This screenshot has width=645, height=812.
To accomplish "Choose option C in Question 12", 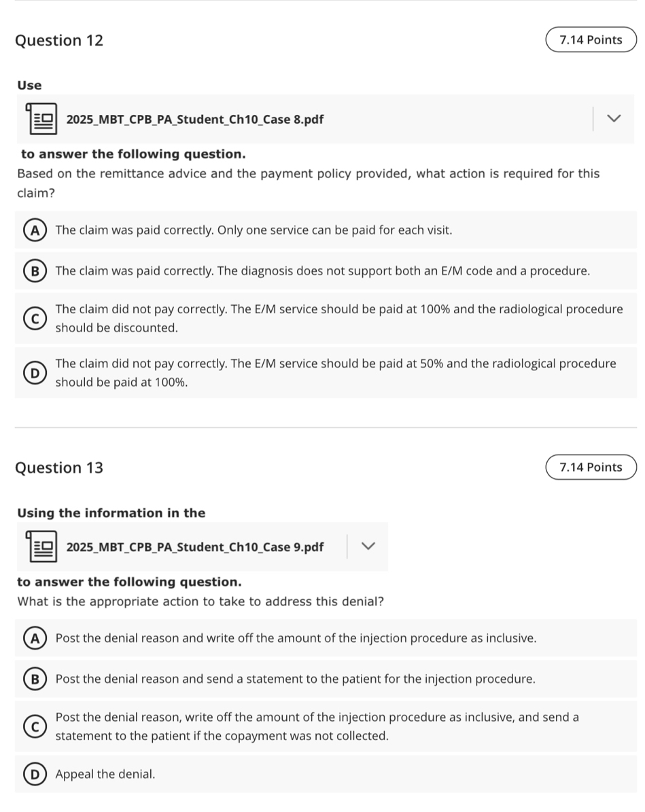I will coord(35,318).
